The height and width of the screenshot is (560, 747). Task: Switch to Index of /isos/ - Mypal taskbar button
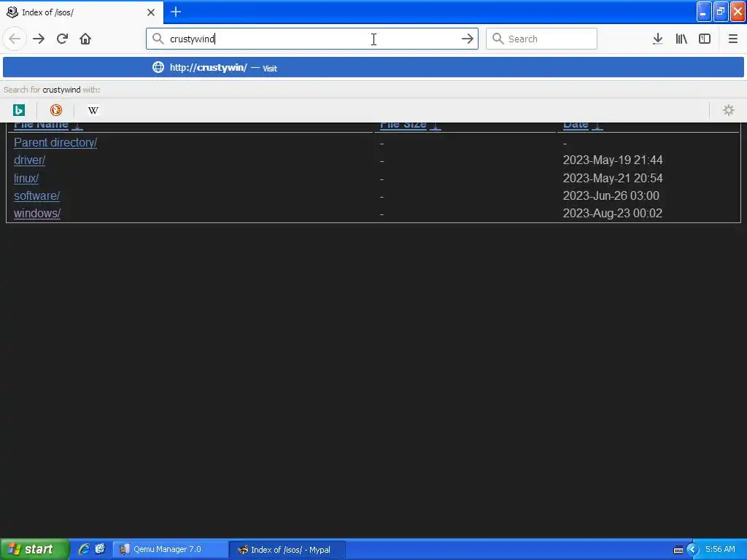coord(287,550)
